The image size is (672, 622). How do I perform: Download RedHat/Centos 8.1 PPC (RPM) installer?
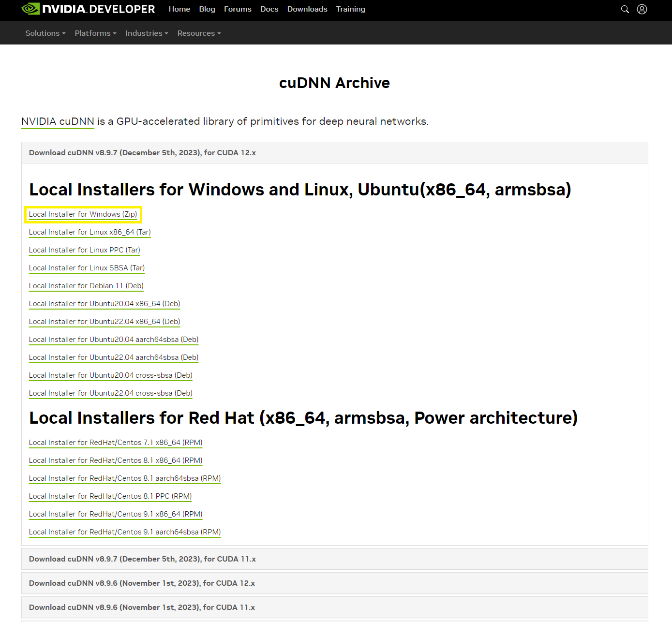pyautogui.click(x=110, y=496)
